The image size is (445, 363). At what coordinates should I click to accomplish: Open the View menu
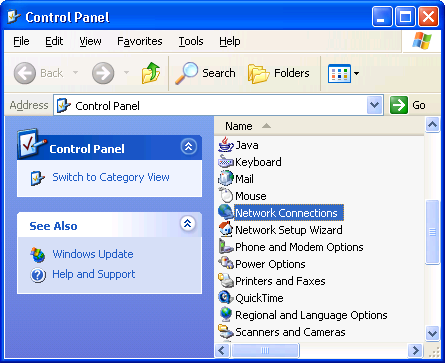pos(90,41)
